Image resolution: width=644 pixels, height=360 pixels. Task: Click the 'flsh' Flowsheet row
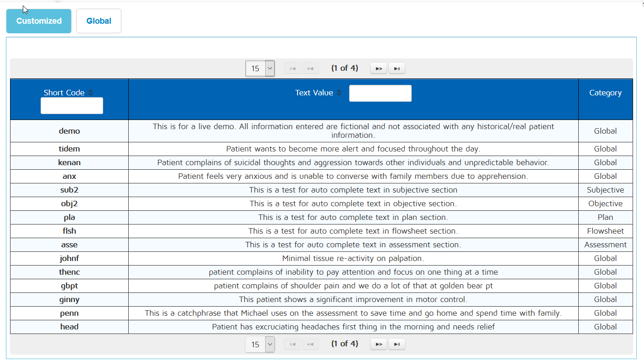click(69, 231)
